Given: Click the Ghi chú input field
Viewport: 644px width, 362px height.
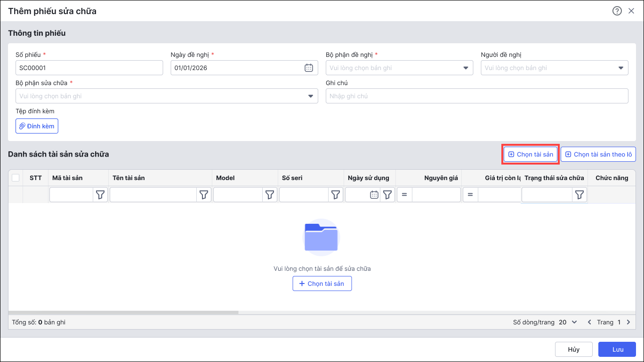Looking at the screenshot, I should pyautogui.click(x=476, y=96).
